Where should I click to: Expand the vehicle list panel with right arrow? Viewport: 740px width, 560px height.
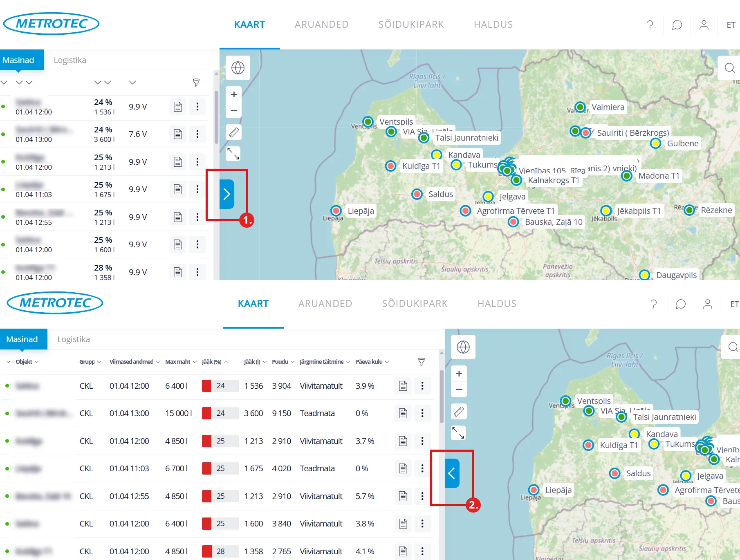tap(227, 194)
